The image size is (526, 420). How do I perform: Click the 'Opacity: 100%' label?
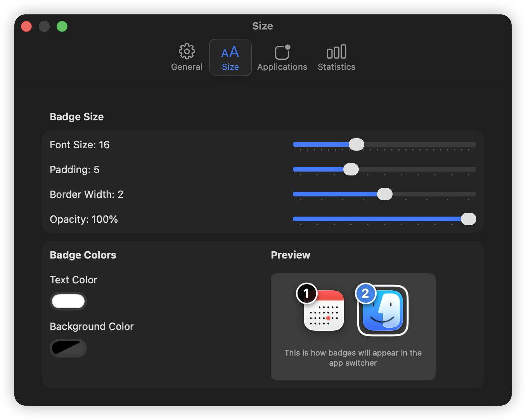click(x=84, y=219)
